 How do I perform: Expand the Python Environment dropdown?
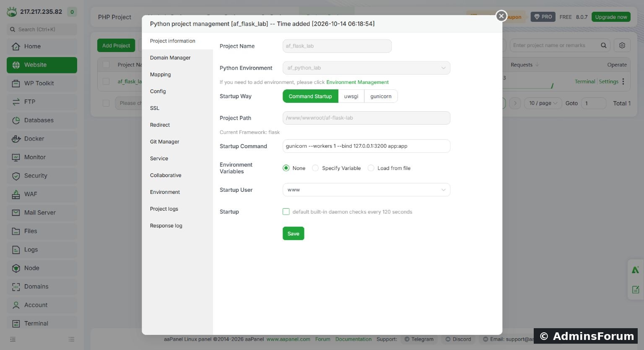pos(366,68)
